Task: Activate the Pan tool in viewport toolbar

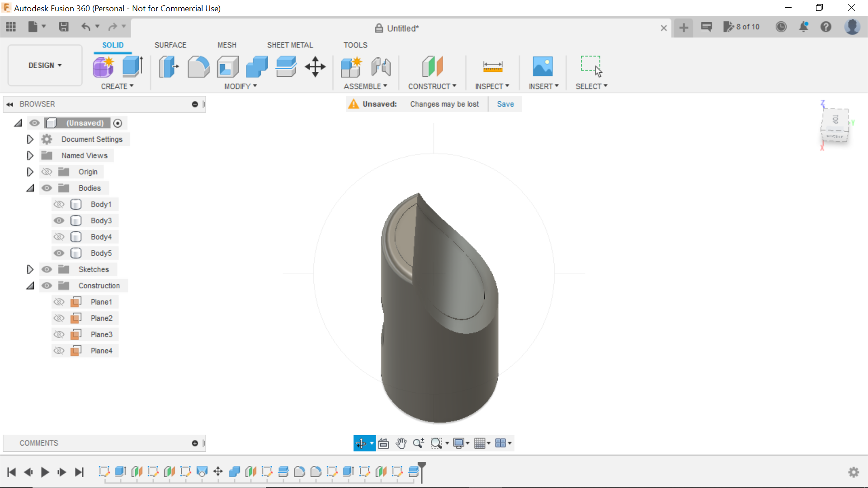Action: [401, 443]
